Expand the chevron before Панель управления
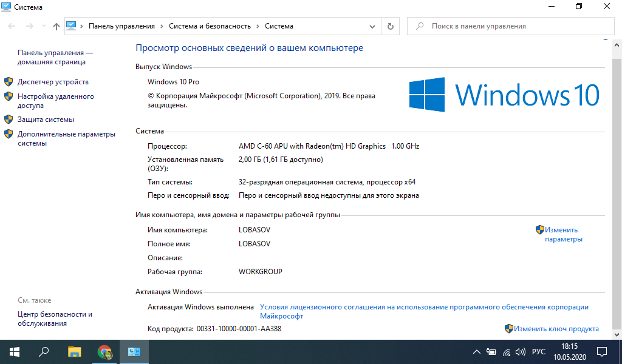The width and height of the screenshot is (622, 364). pyautogui.click(x=82, y=26)
